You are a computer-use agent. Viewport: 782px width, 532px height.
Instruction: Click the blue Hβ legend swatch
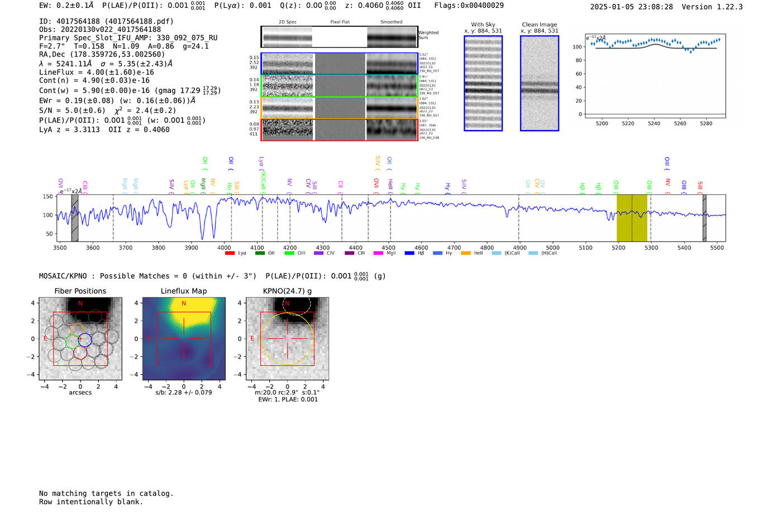point(409,253)
